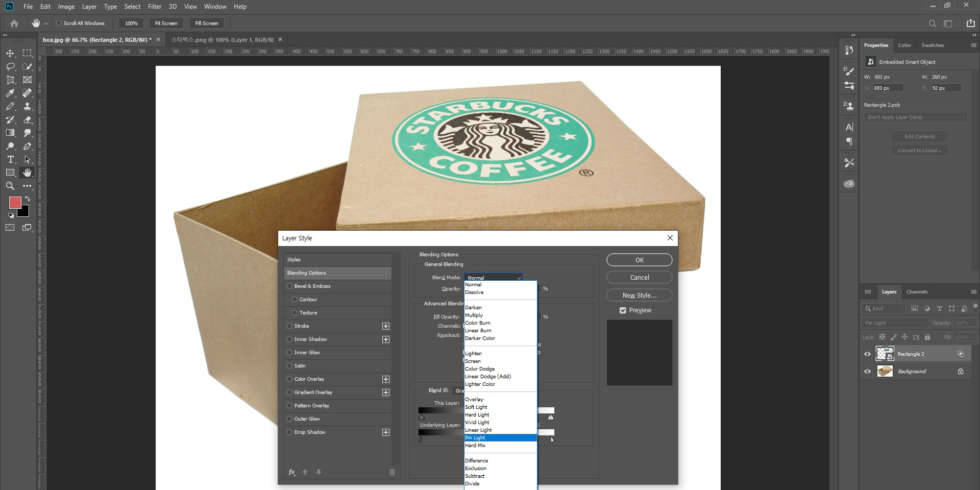Click This Layer white slider handle
980x490 pixels.
click(x=551, y=418)
